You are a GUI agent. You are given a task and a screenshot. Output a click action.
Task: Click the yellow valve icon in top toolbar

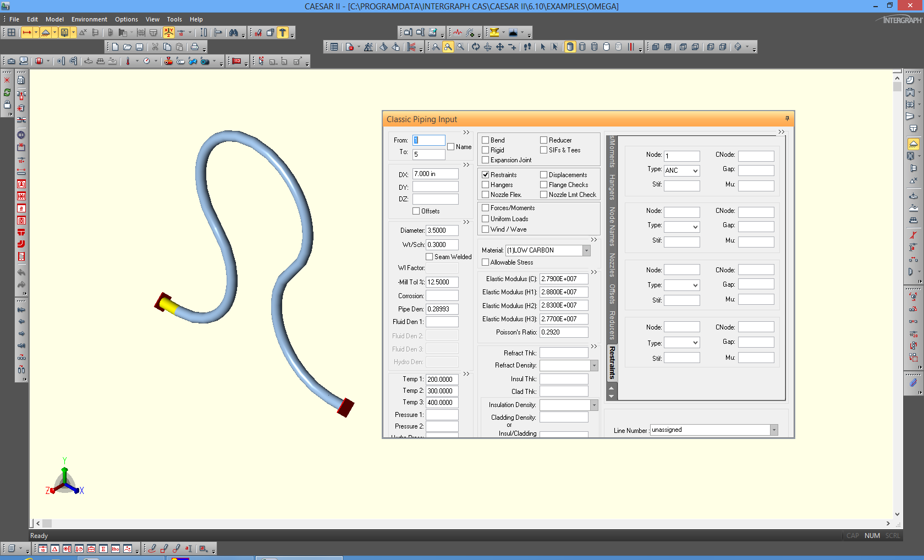click(x=494, y=33)
